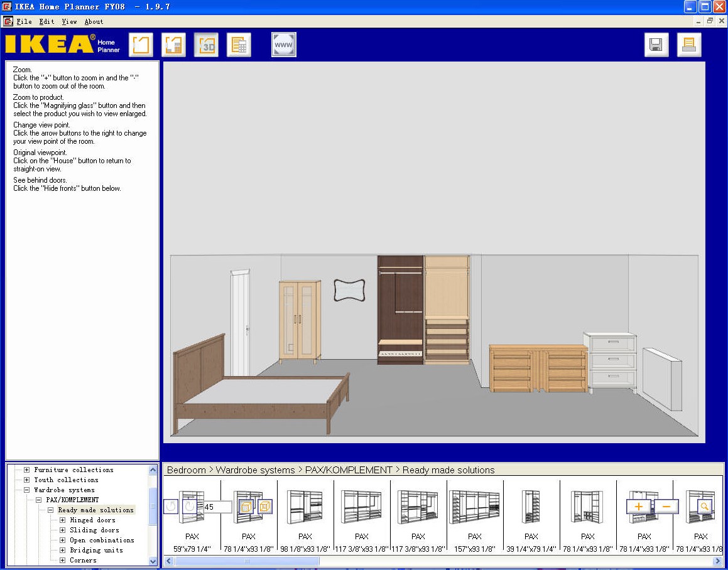728x570 pixels.
Task: Open the furnishing view icon
Action: [173, 45]
